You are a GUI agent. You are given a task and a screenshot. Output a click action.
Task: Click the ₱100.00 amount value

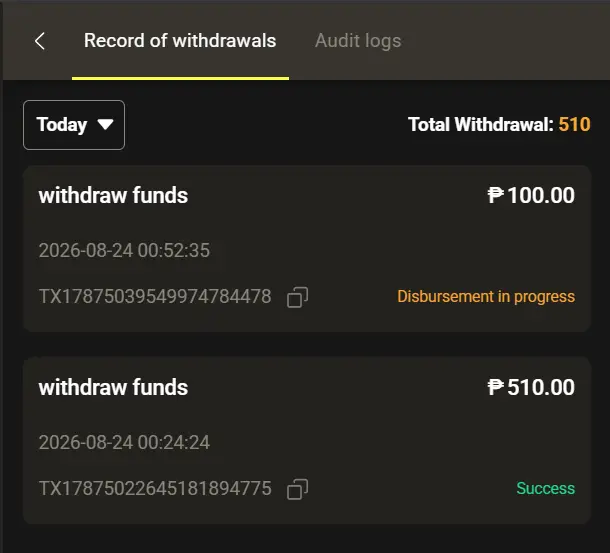tap(531, 195)
